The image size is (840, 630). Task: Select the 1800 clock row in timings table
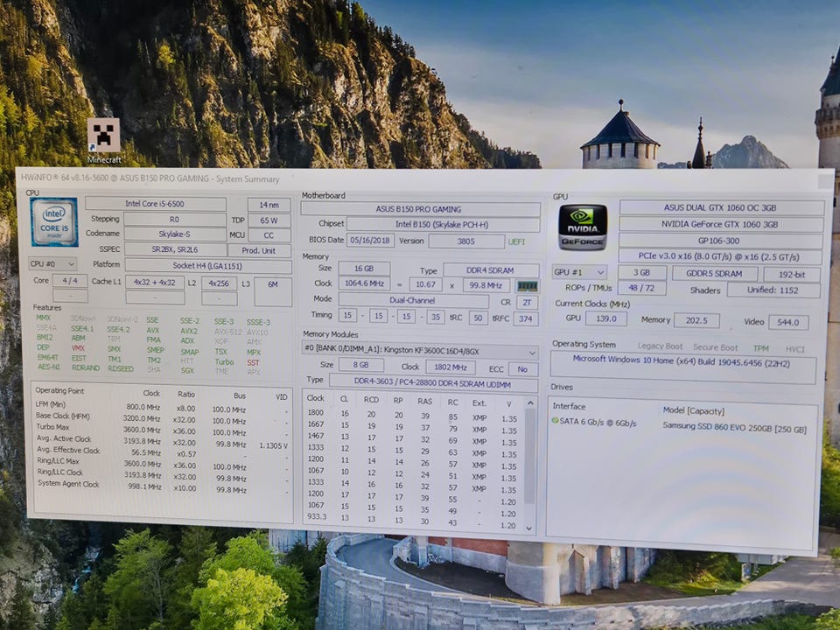click(x=412, y=415)
